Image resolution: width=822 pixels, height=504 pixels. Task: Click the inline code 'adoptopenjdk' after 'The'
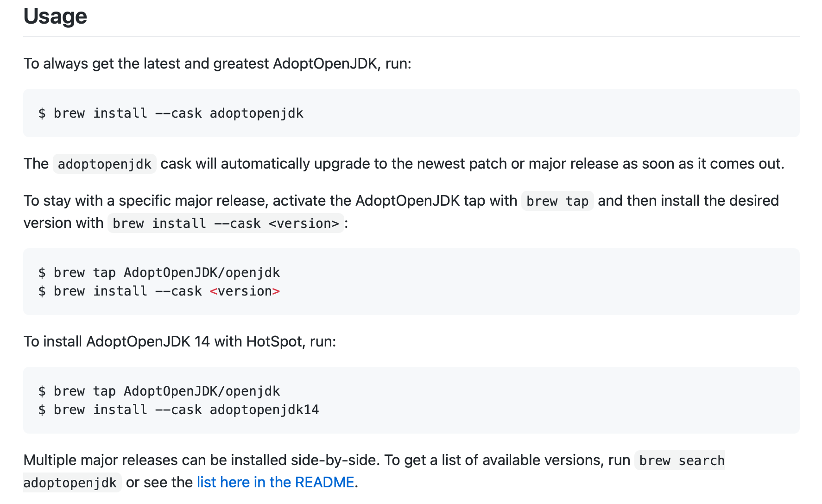105,164
